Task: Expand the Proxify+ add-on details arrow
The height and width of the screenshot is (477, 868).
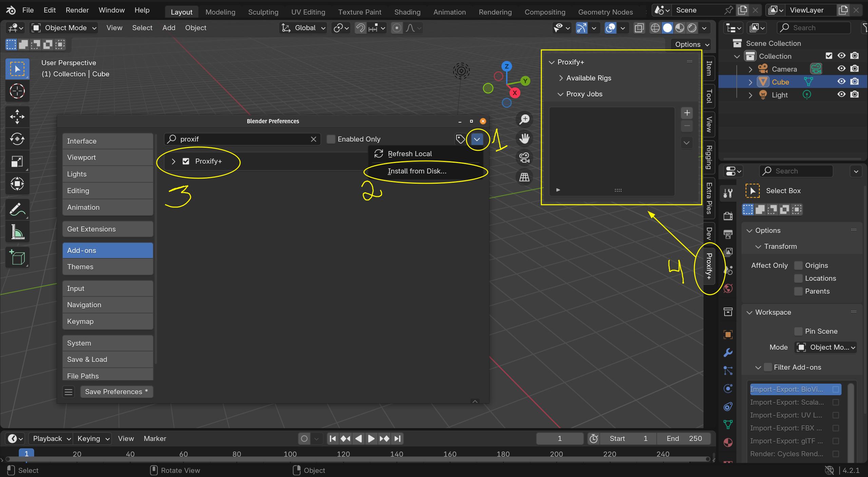Action: (x=173, y=161)
